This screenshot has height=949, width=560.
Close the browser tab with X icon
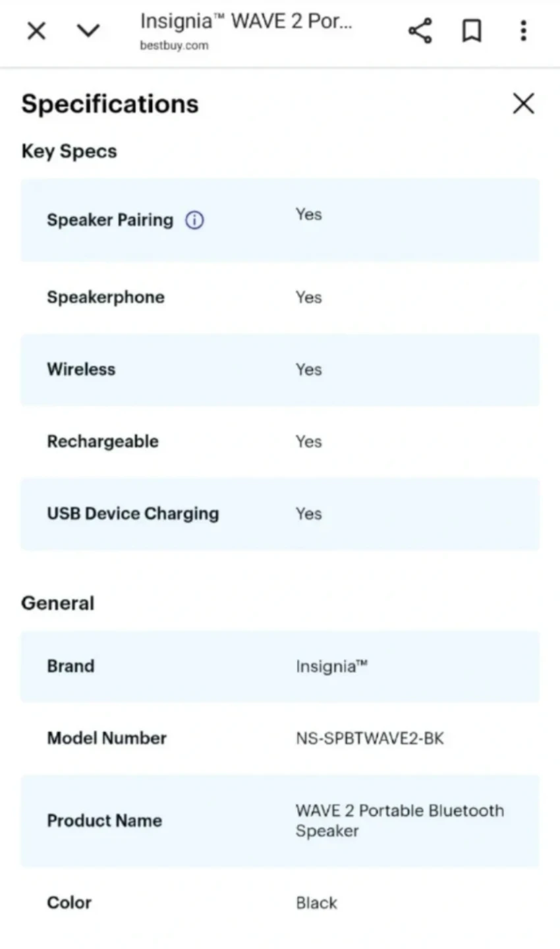click(36, 30)
